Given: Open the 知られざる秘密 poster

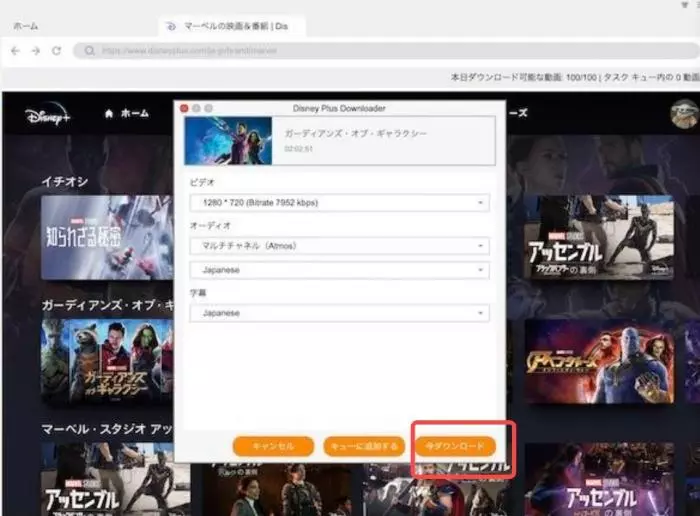Looking at the screenshot, I should point(107,237).
